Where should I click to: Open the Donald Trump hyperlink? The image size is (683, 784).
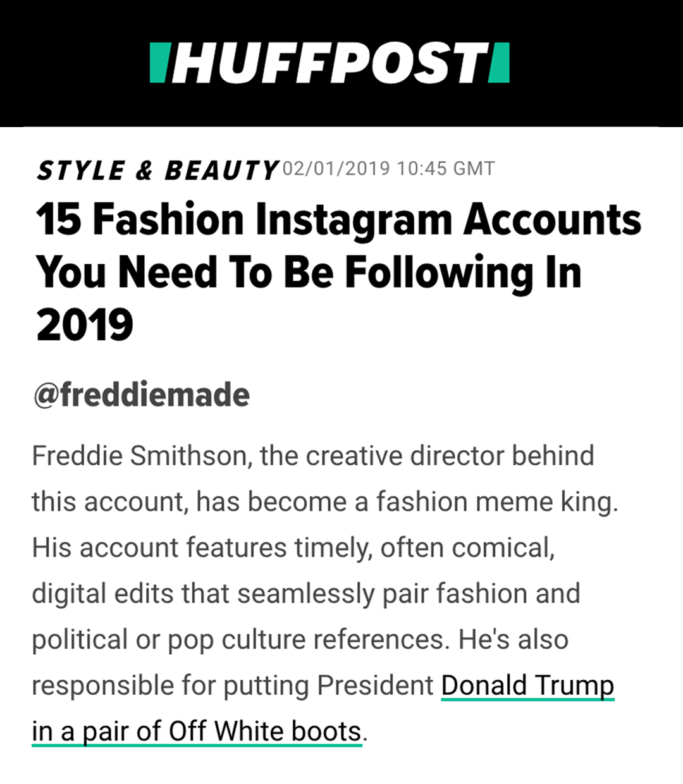(x=527, y=685)
